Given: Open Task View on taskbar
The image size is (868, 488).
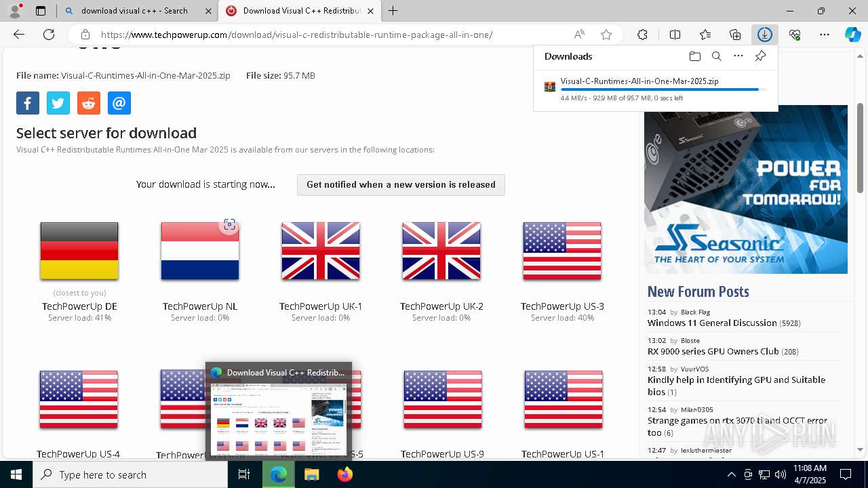Looking at the screenshot, I should click(244, 474).
